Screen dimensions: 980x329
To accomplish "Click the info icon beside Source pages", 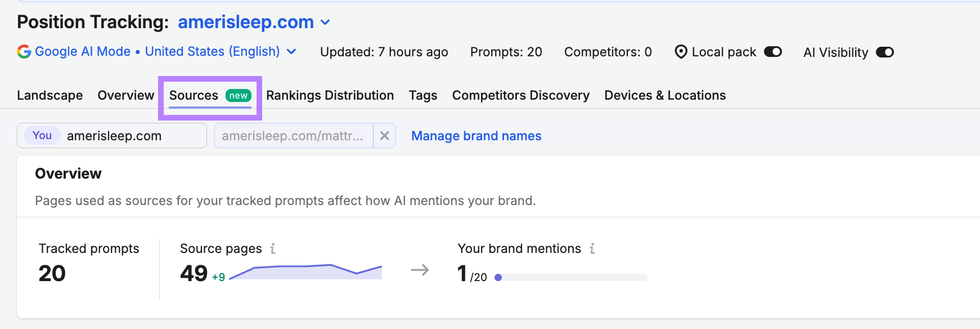I will [273, 248].
